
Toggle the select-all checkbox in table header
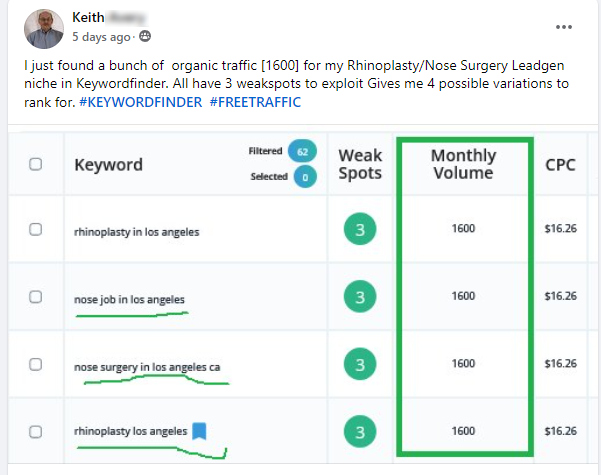(36, 164)
